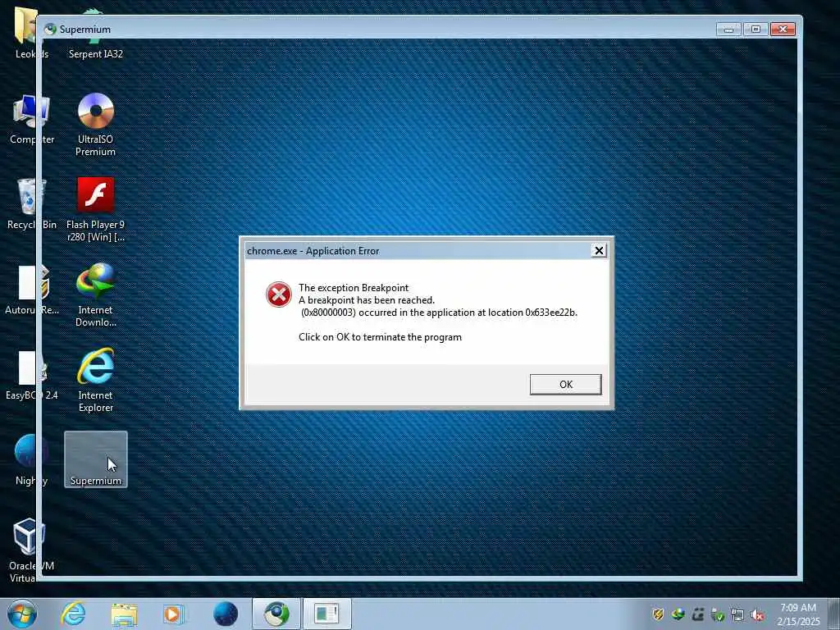
Task: Open Internet Explorer from the taskbar
Action: [73, 614]
